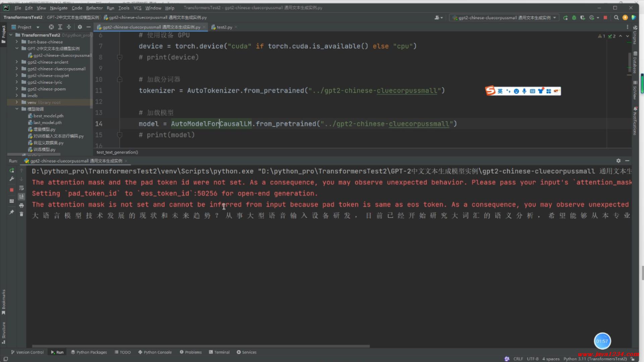Switch to the test2.py editor tab
This screenshot has height=362, width=644.
(x=224, y=27)
